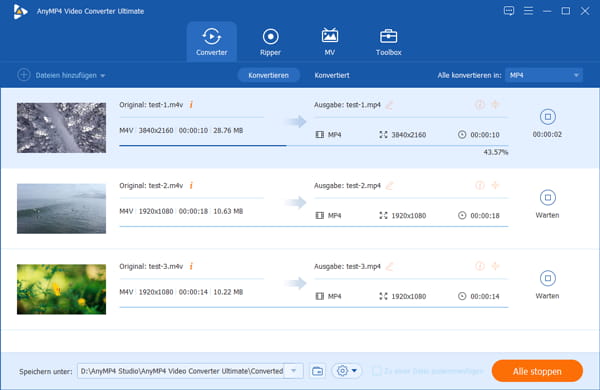The image size is (600, 390).
Task: Expand Dateien hinzufügen dropdown arrow
Action: [103, 76]
